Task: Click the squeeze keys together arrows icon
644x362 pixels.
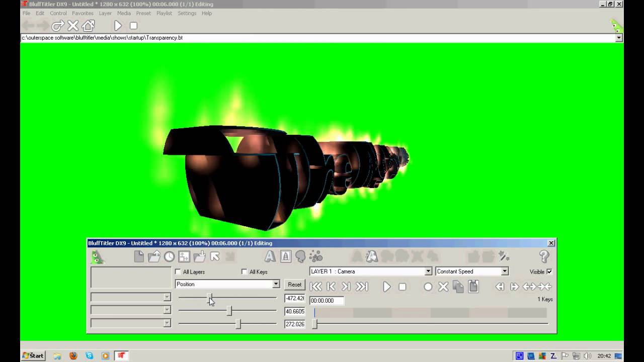Action: coord(545,287)
